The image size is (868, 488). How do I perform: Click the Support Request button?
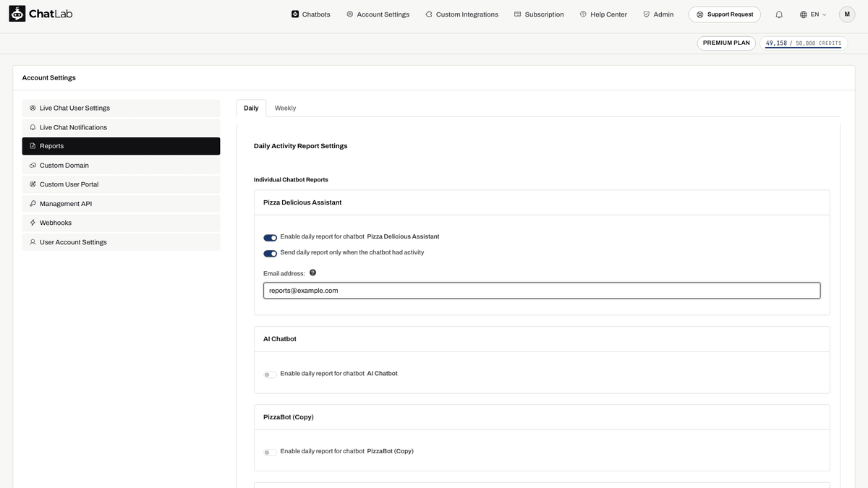pyautogui.click(x=724, y=14)
